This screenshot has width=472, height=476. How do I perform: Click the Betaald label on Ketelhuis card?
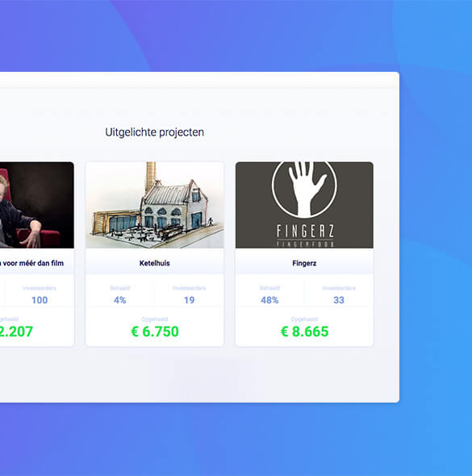click(x=120, y=288)
